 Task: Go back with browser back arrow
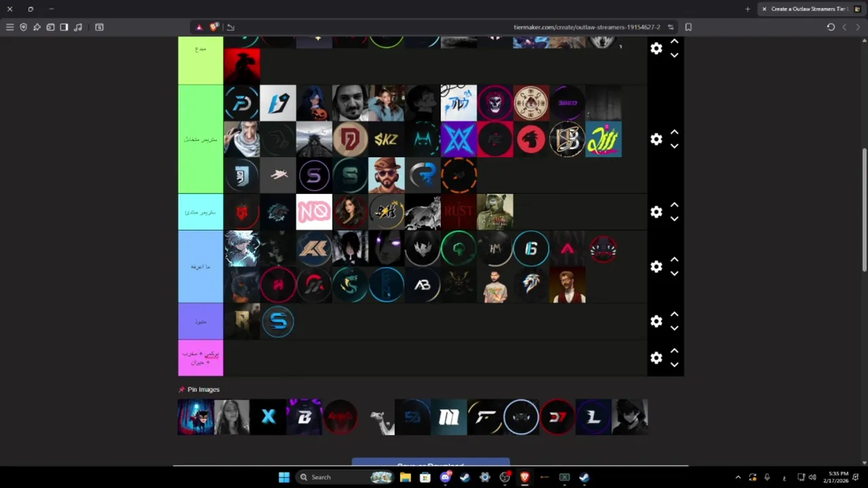pyautogui.click(x=844, y=27)
